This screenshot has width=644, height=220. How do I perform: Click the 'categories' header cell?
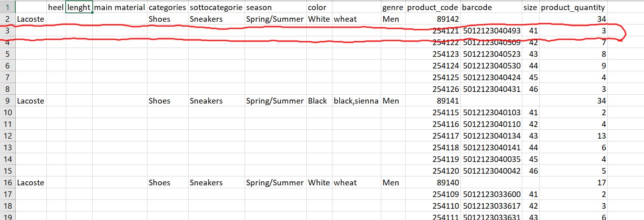167,7
